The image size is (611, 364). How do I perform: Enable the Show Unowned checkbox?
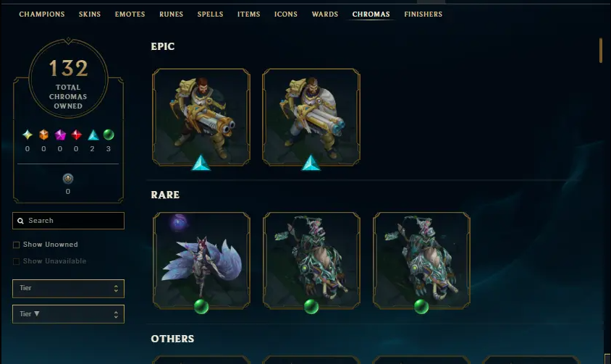pos(16,245)
